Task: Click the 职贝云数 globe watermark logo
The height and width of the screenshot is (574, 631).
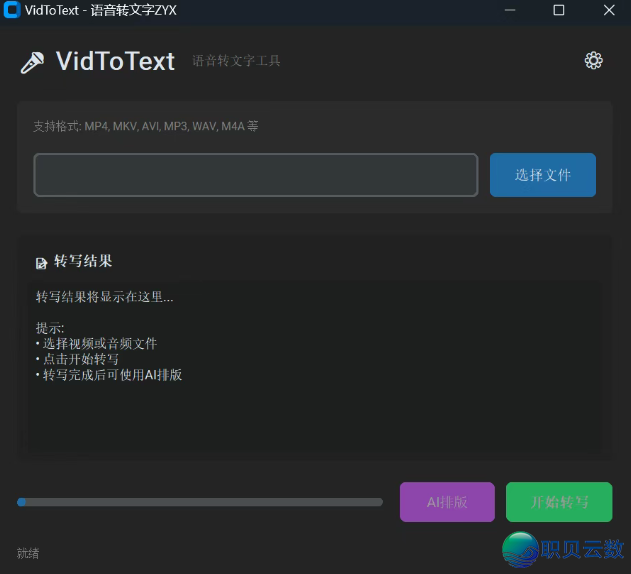Action: coord(520,549)
